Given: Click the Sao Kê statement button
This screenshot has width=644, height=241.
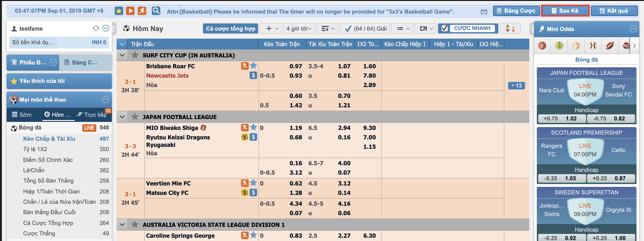Looking at the screenshot, I should tap(565, 11).
